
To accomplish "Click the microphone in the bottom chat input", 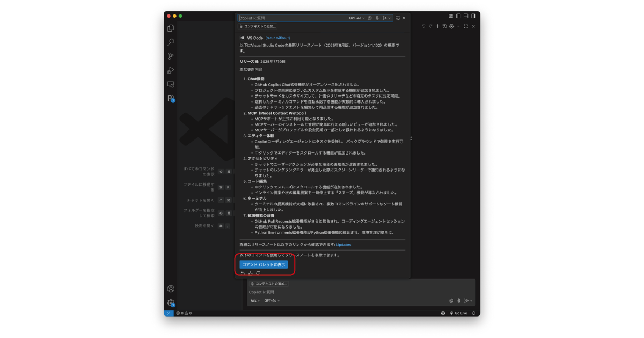I will (x=459, y=300).
